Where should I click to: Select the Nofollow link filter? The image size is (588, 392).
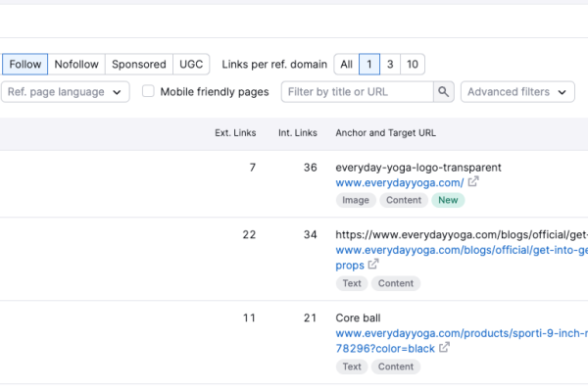pyautogui.click(x=76, y=64)
